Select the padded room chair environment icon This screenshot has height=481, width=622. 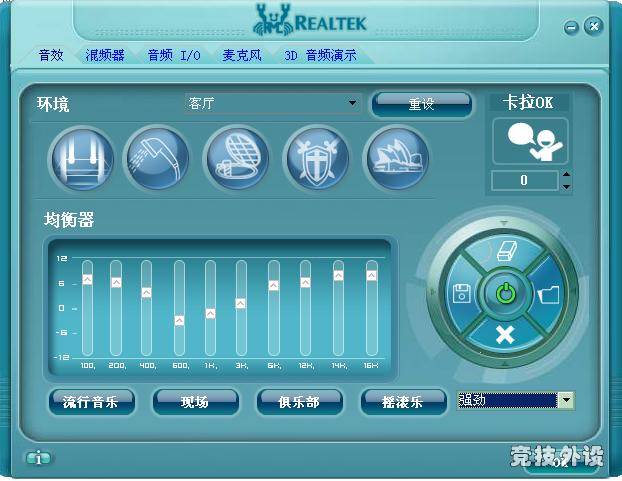83,159
